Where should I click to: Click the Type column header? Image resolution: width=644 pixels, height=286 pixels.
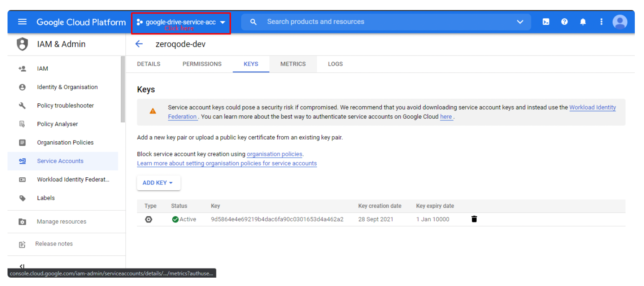pos(151,206)
